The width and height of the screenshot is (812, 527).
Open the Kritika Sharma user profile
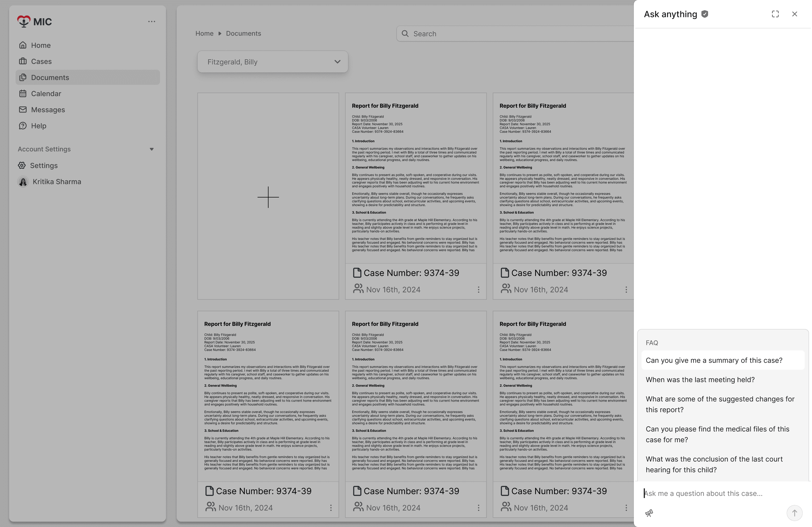coord(57,182)
